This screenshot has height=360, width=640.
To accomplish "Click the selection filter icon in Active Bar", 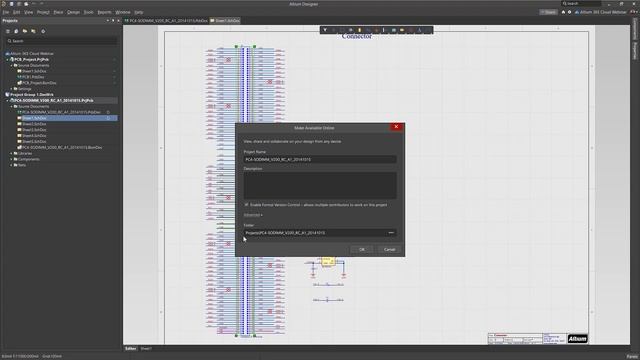I will [x=325, y=30].
